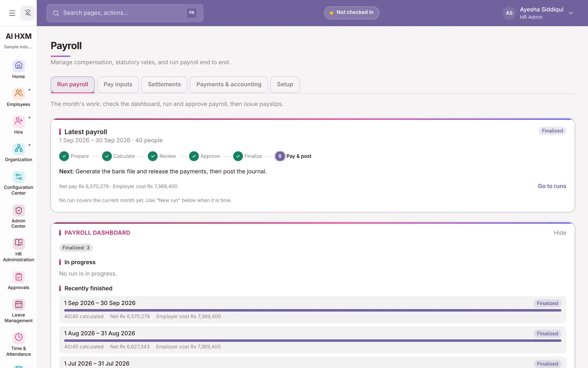The height and width of the screenshot is (368, 588).
Task: Open Admin Center shield icon
Action: pyautogui.click(x=19, y=211)
